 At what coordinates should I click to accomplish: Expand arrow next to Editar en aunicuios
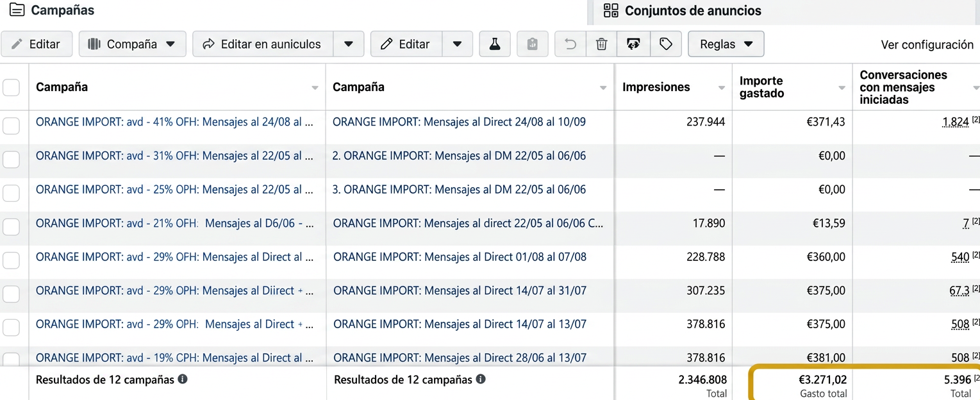(x=349, y=44)
